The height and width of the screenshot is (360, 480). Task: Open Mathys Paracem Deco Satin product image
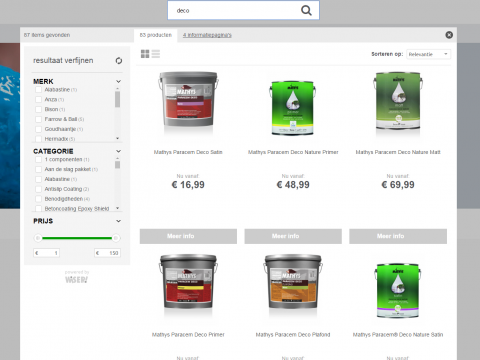point(188,103)
